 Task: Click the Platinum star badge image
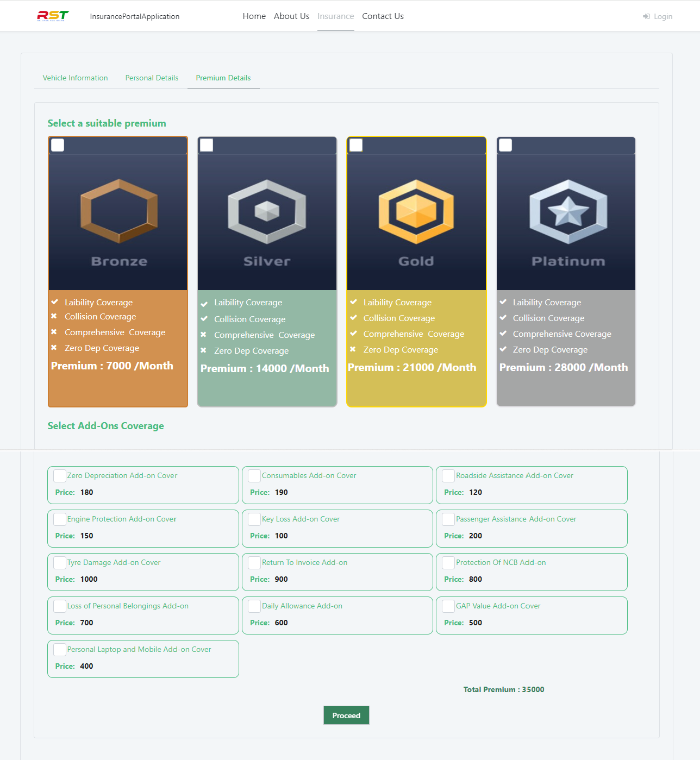click(x=568, y=211)
